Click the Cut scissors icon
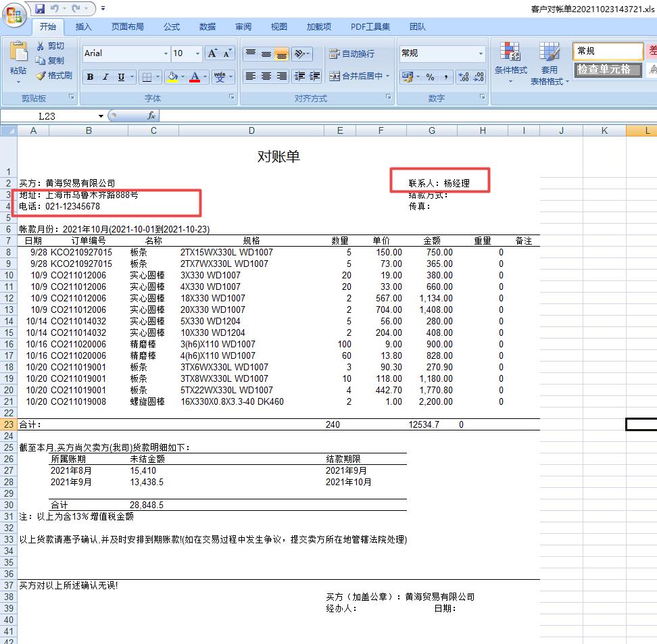This screenshot has width=657, height=644. point(41,46)
